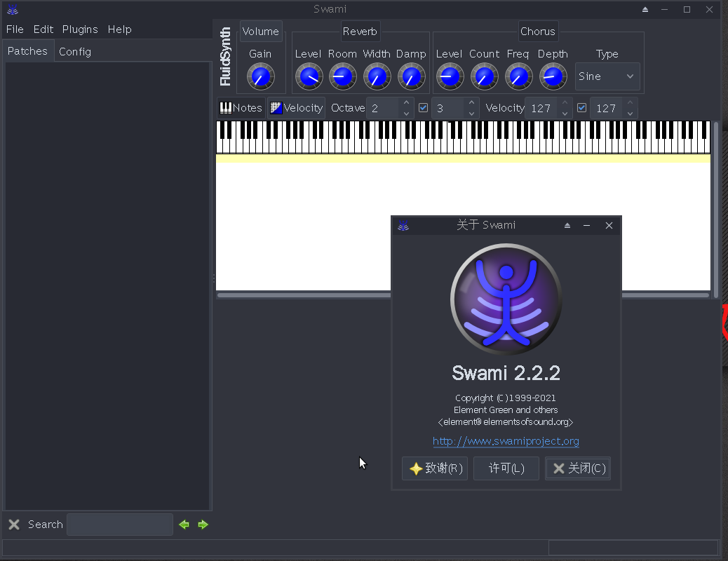Click the Reverb Room knob

click(x=343, y=76)
